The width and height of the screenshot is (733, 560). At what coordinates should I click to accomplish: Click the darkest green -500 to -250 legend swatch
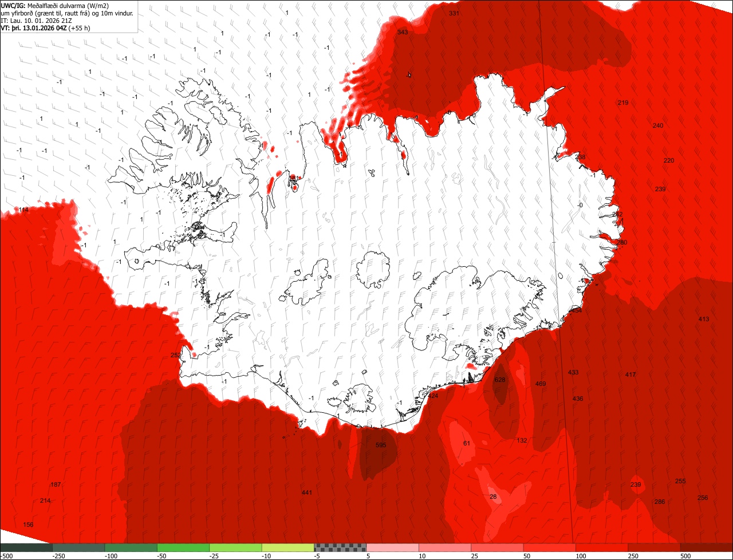click(26, 547)
